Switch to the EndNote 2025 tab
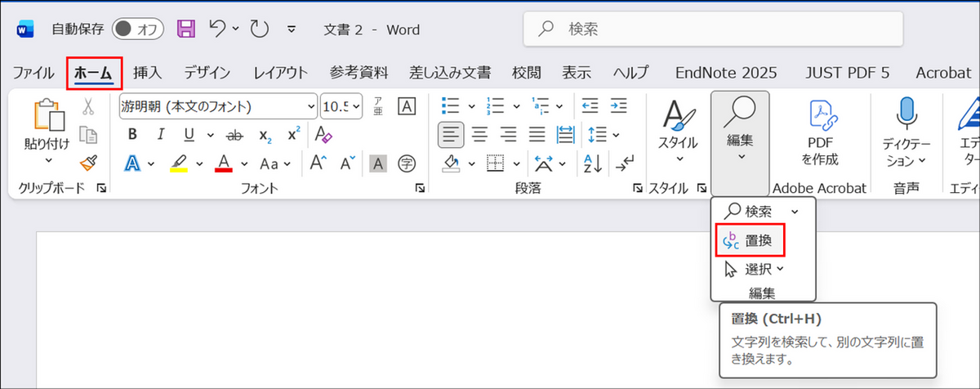 coord(726,73)
